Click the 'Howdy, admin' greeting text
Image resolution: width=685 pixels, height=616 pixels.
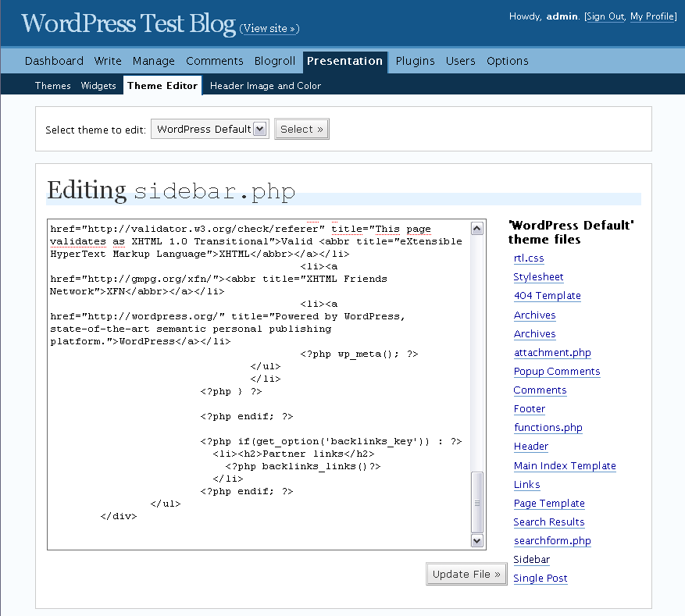pos(544,16)
